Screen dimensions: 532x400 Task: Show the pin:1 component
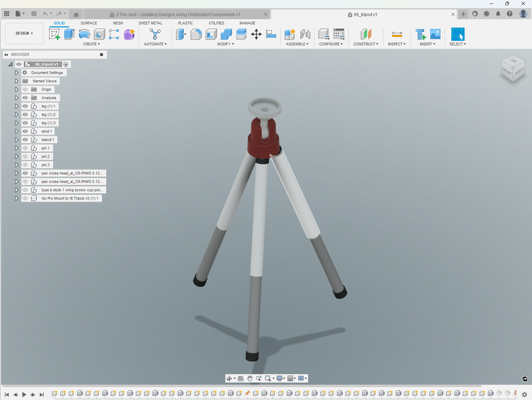tap(25, 148)
